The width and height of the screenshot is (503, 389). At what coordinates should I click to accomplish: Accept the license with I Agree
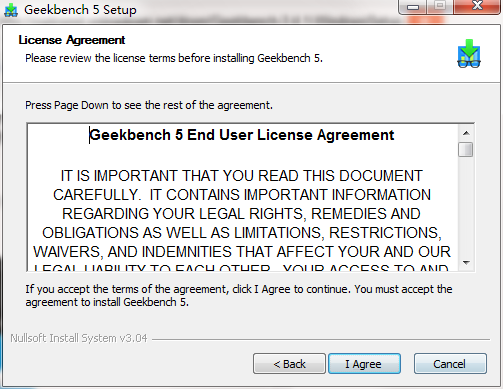pyautogui.click(x=364, y=364)
